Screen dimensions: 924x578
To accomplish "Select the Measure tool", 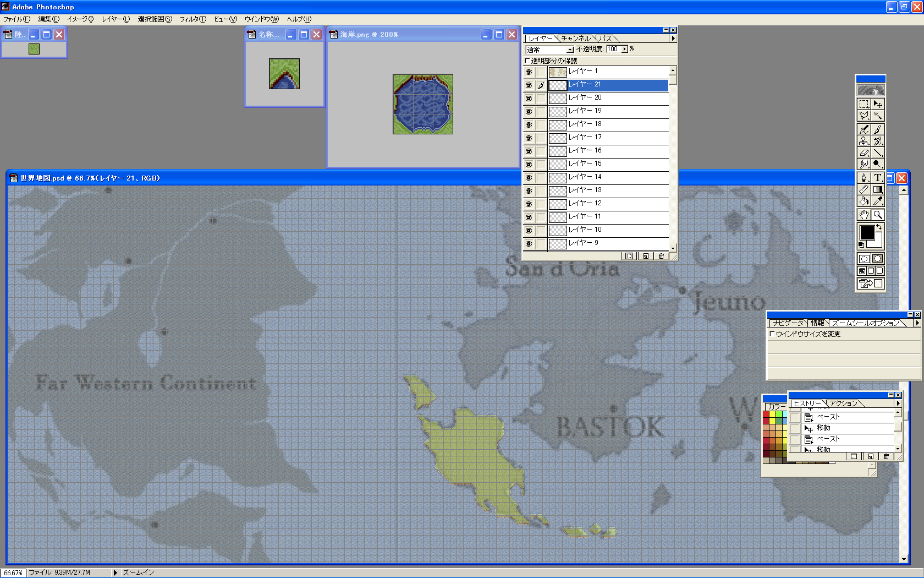I will [x=864, y=189].
